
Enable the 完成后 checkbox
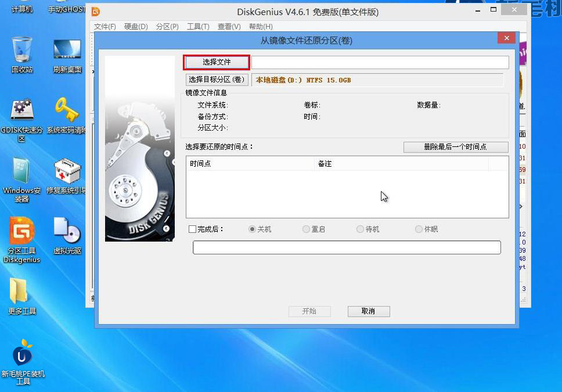193,229
